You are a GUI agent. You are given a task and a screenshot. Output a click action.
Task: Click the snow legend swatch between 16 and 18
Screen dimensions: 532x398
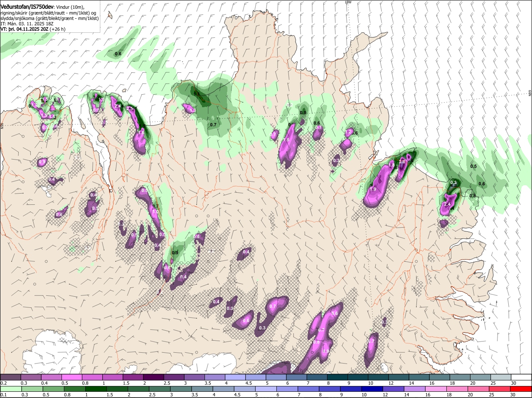440,377
